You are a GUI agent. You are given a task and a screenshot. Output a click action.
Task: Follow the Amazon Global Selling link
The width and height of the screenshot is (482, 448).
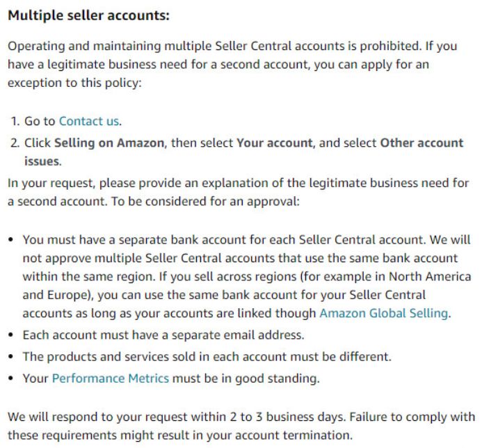click(383, 313)
